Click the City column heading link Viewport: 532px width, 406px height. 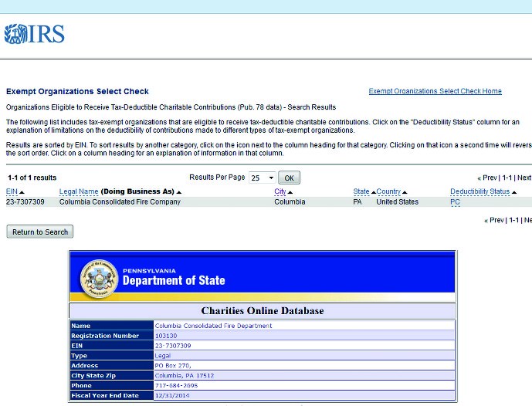click(x=280, y=191)
